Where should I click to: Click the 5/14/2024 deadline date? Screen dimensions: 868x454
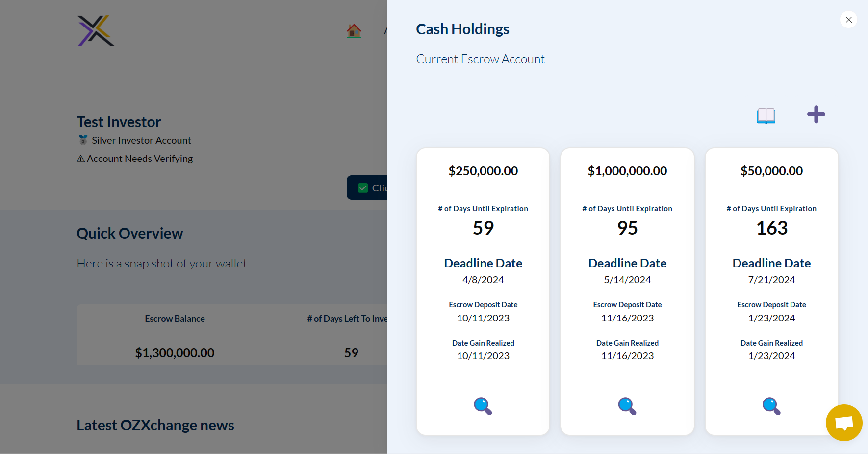pyautogui.click(x=627, y=280)
